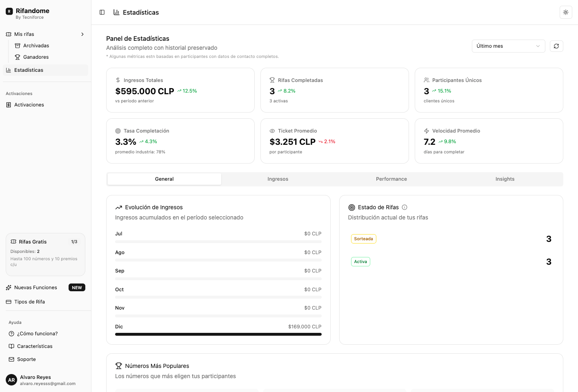
Task: Open Estadísticas in the sidebar
Action: click(29, 70)
